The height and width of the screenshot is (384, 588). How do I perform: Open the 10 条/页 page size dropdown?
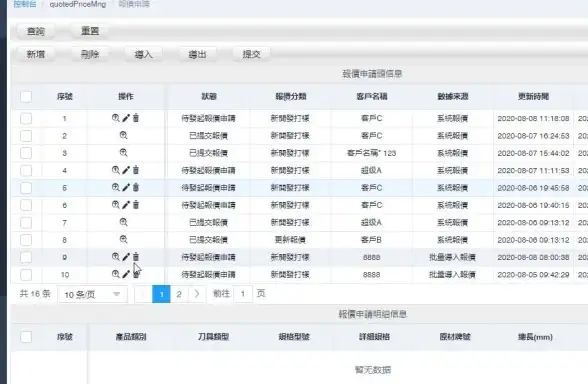pos(93,295)
